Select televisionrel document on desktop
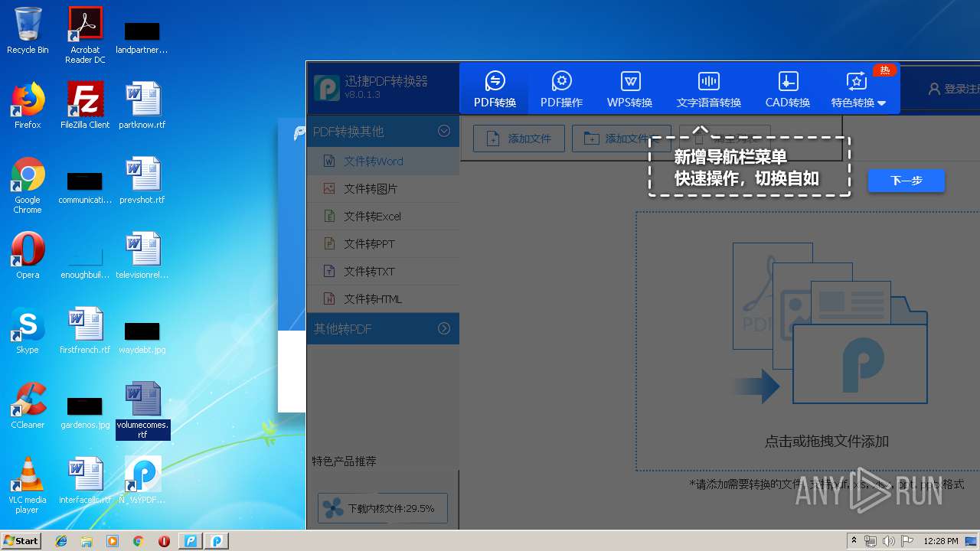The image size is (980, 551). pyautogui.click(x=142, y=256)
